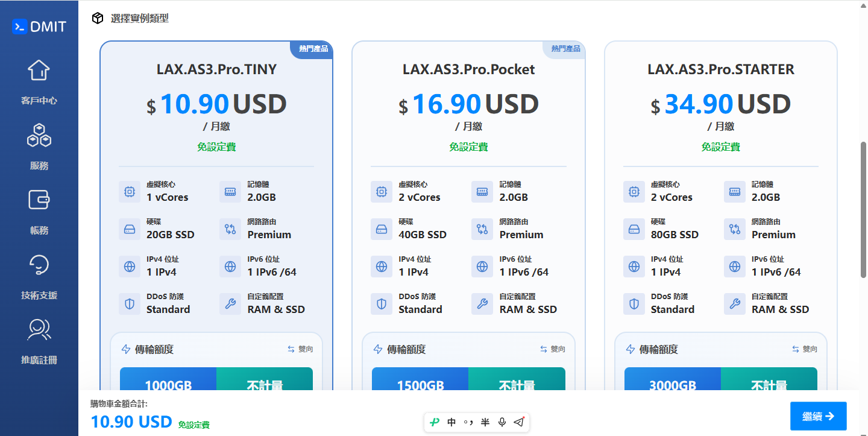This screenshot has height=436, width=868.
Task: Click the 10.90 USD cart total
Action: coord(131,422)
